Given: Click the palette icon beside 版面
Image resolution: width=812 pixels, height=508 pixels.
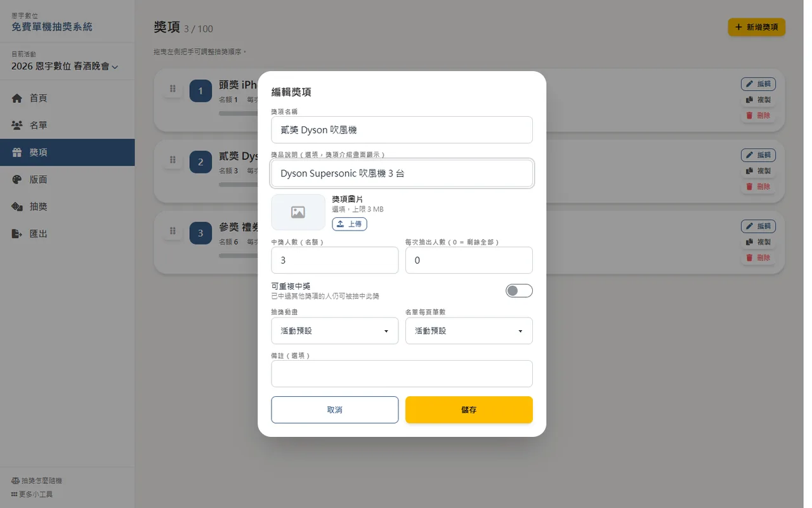Looking at the screenshot, I should pos(17,180).
